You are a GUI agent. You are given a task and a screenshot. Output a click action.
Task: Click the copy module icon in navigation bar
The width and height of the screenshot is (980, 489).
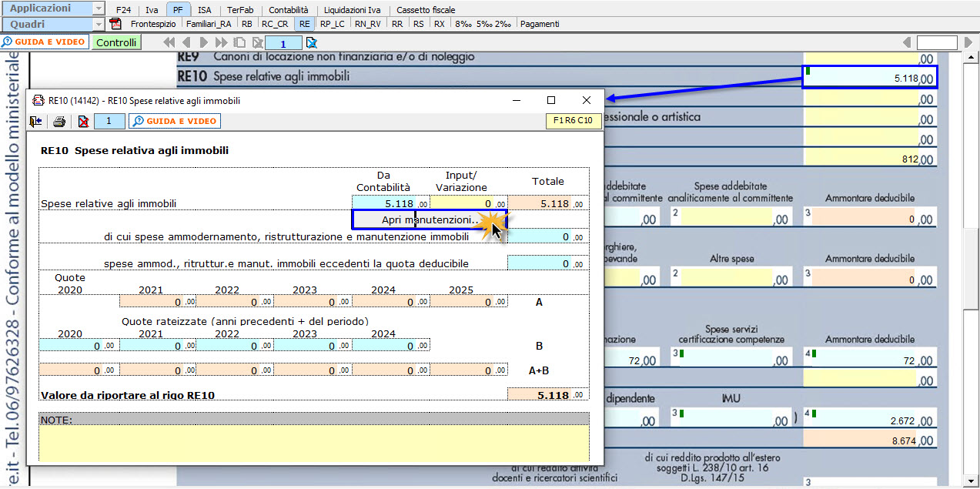pyautogui.click(x=239, y=42)
